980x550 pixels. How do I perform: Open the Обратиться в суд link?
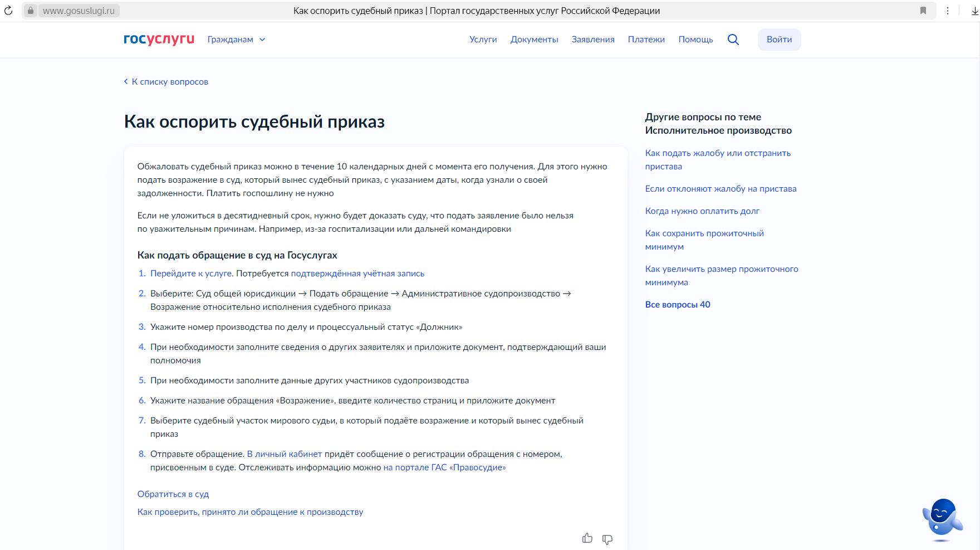tap(173, 494)
